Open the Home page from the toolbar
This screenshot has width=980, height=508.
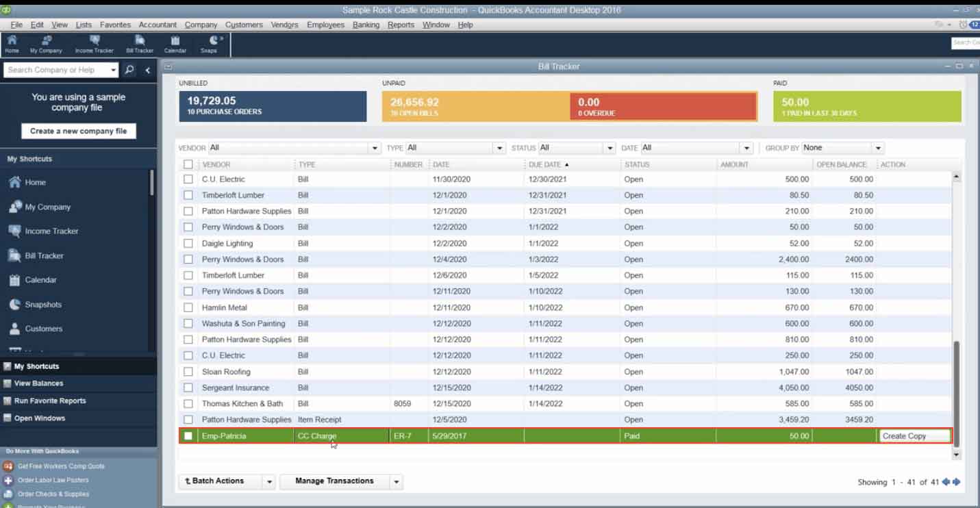pos(12,45)
